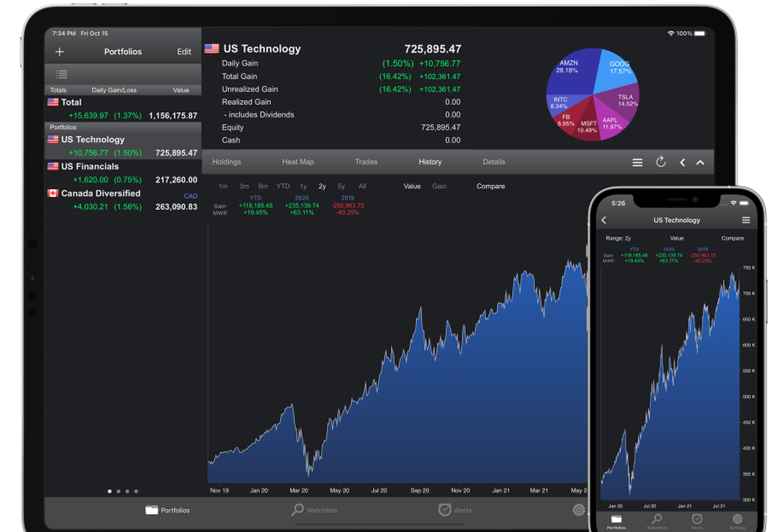Go back using iPhone's back chevron

pos(604,220)
